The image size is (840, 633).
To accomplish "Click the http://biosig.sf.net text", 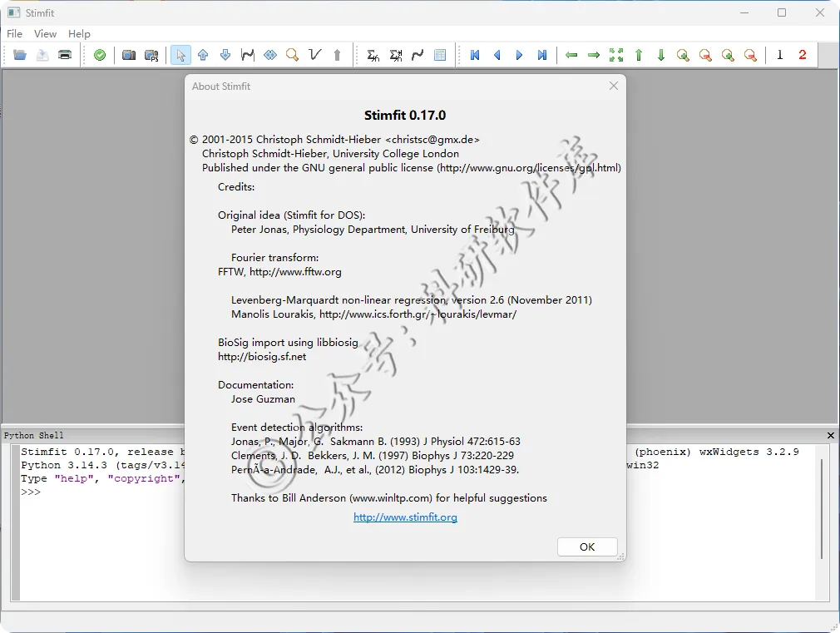I will click(x=262, y=357).
